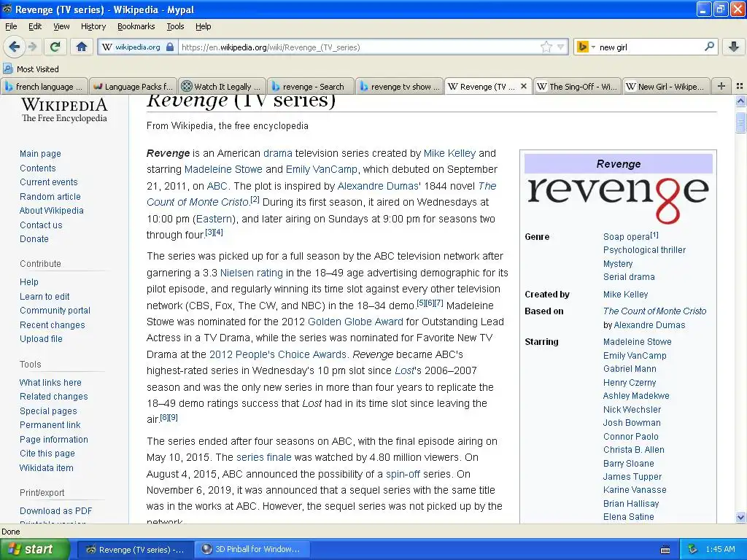Open the Home page icon
Image resolution: width=747 pixels, height=560 pixels.
(82, 47)
